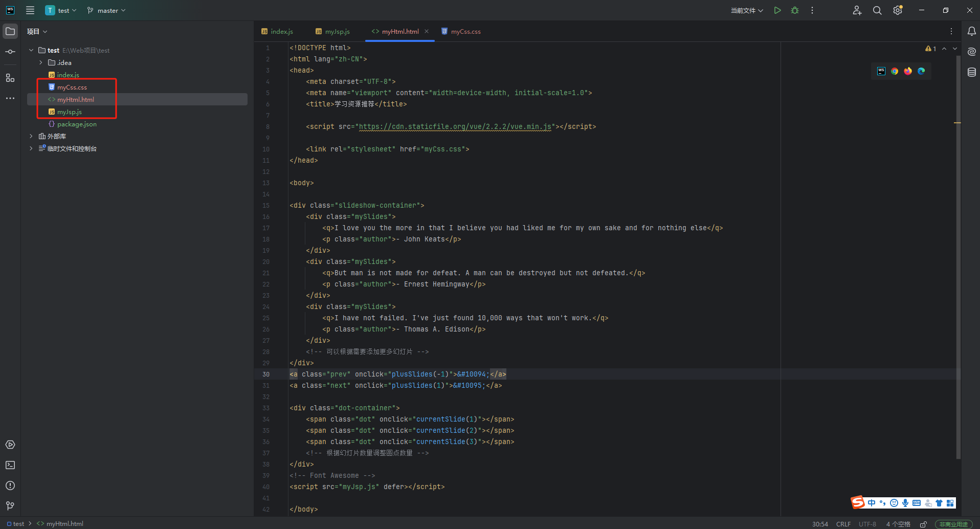Open the main hamburger menu

point(30,10)
